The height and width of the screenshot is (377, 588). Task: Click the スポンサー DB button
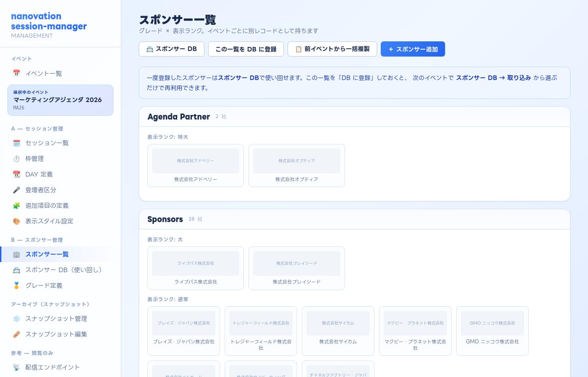click(x=171, y=49)
